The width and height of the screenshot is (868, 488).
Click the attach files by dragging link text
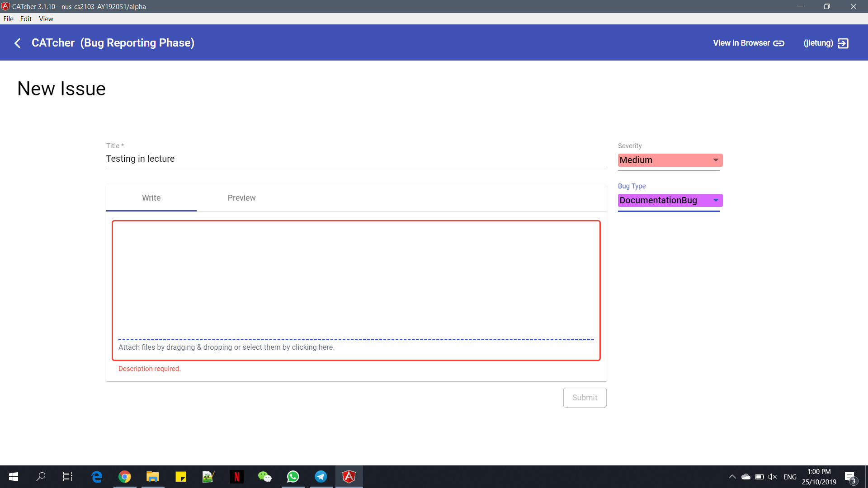(x=226, y=347)
